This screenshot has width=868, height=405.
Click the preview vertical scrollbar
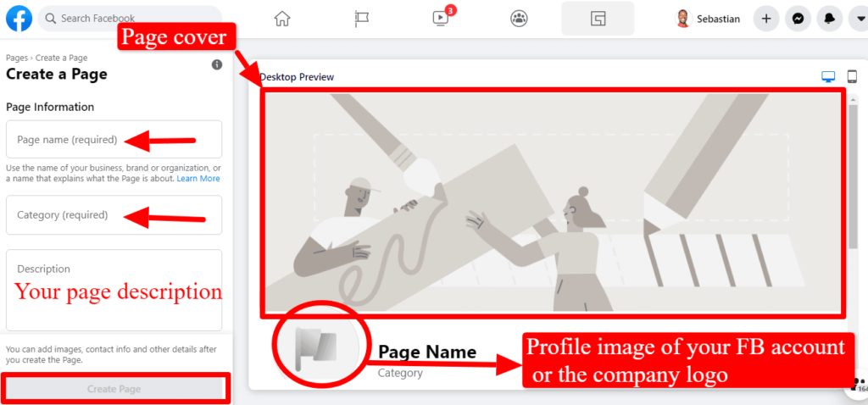[x=853, y=177]
